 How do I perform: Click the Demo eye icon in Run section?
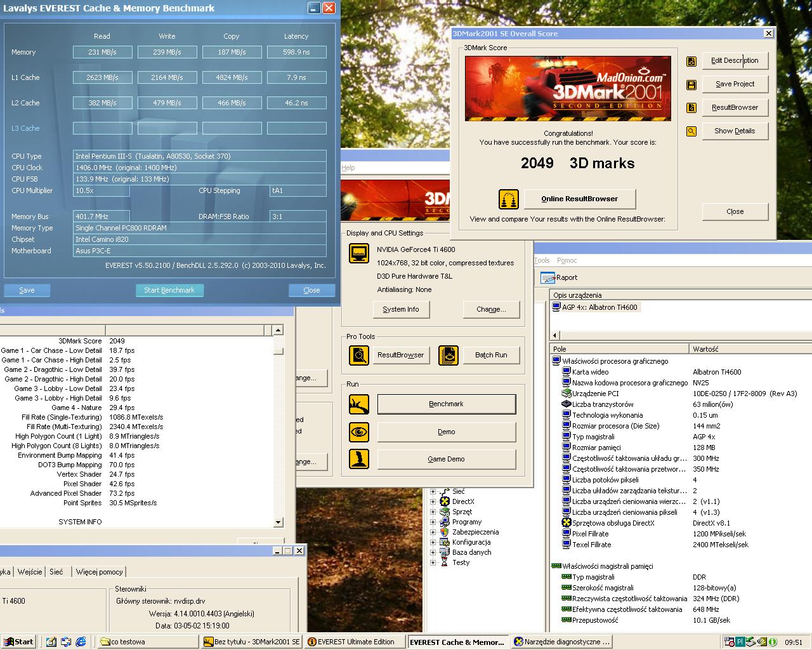(x=359, y=432)
